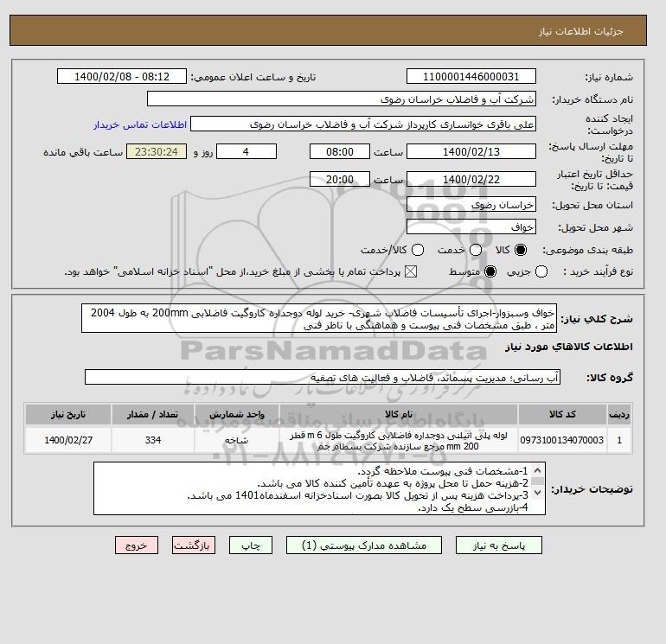Image resolution: width=666 pixels, height=644 pixels.
Task: Click the پاسخ به نیاز button
Action: [499, 545]
